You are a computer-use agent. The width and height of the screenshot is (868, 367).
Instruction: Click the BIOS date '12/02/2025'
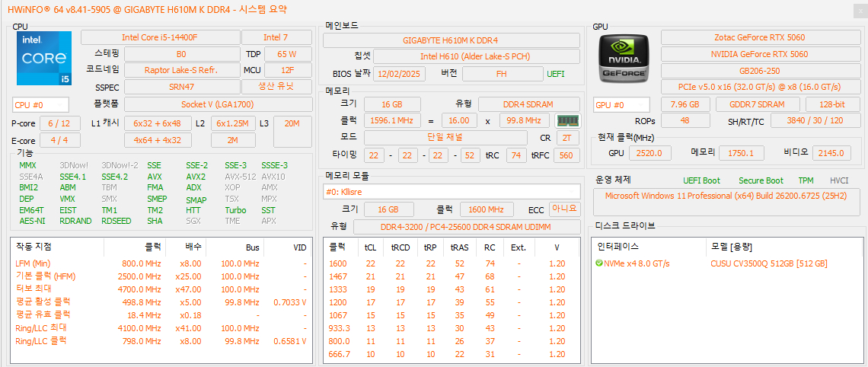[399, 74]
